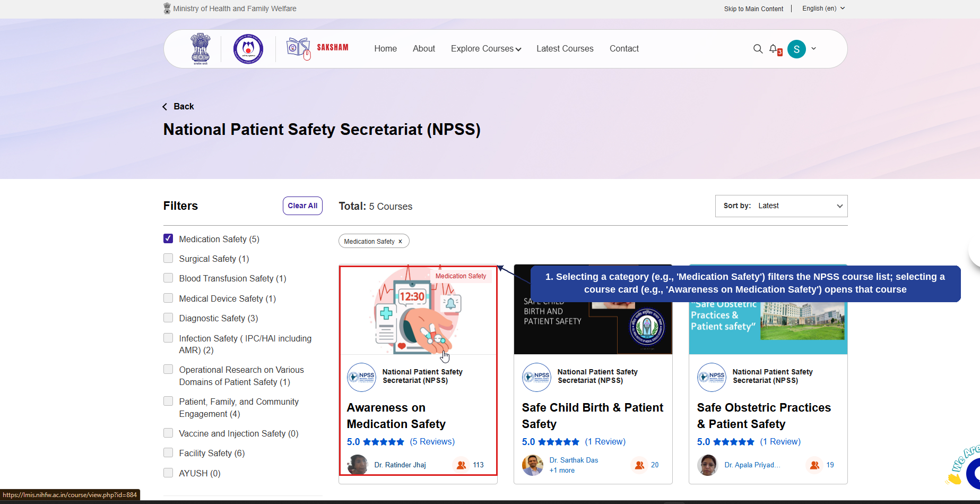Click the Clear All filters button
This screenshot has height=504, width=980.
pos(302,206)
